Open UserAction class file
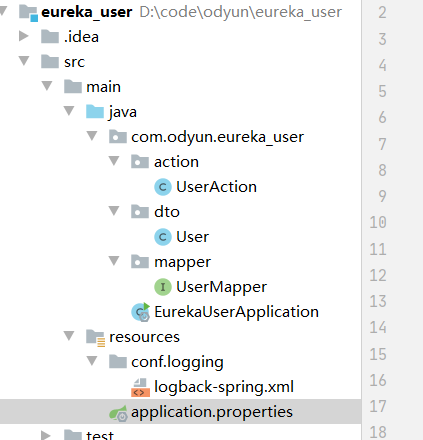This screenshot has width=423, height=440. coord(216,187)
